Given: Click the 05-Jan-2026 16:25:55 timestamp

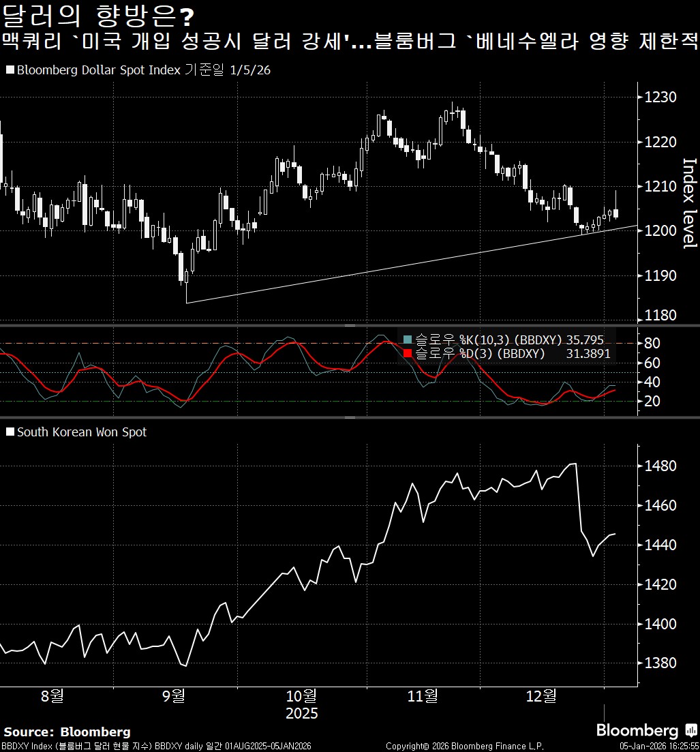Looking at the screenshot, I should [656, 745].
